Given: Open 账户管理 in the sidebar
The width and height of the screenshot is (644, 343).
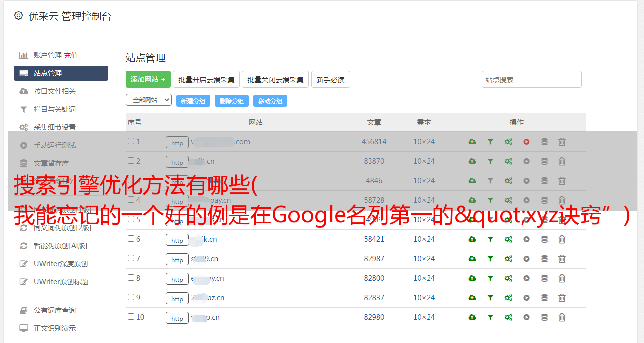Looking at the screenshot, I should tap(47, 55).
